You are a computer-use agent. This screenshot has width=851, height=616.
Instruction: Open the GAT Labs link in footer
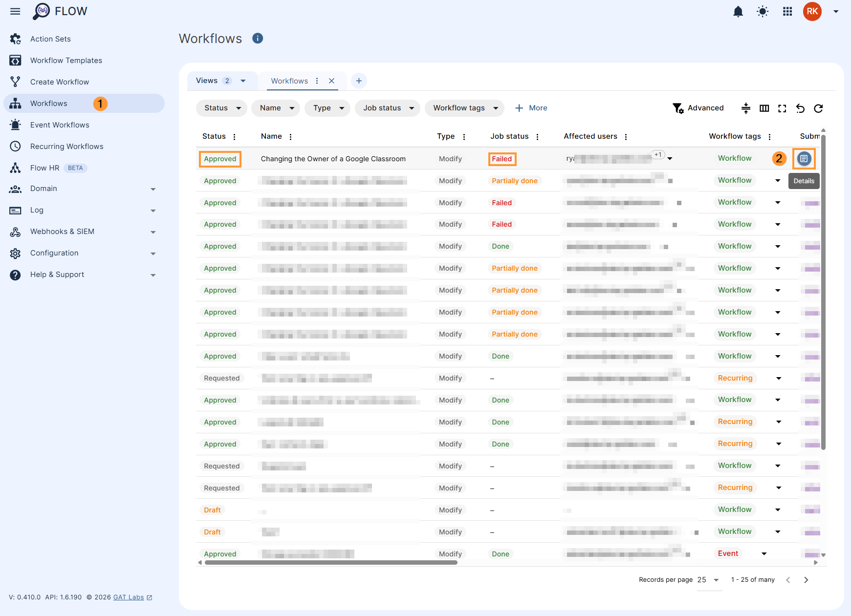[x=128, y=597]
